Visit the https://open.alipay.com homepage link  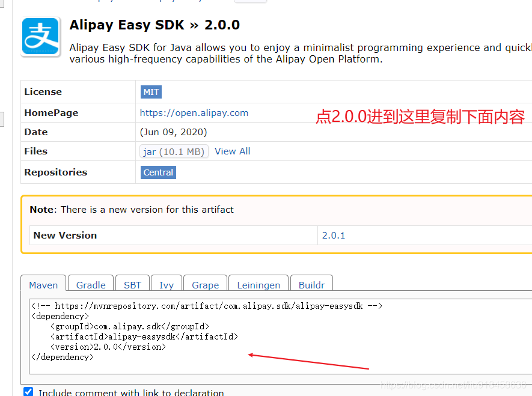click(194, 113)
